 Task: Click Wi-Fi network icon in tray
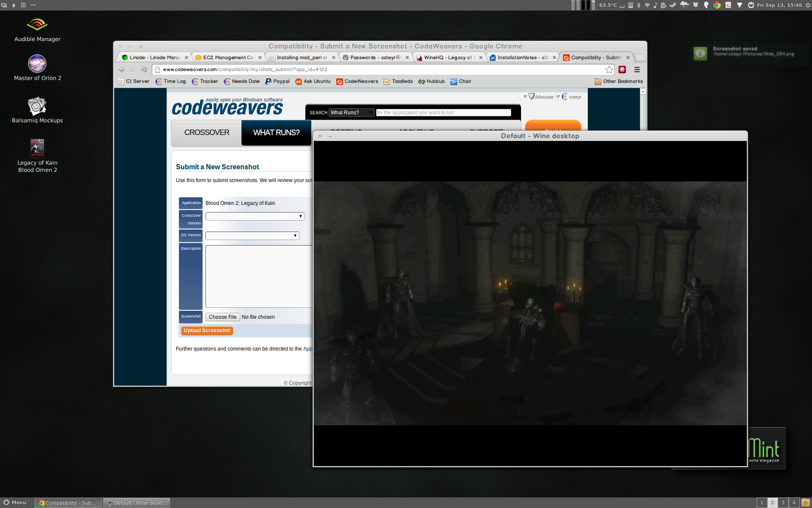647,5
